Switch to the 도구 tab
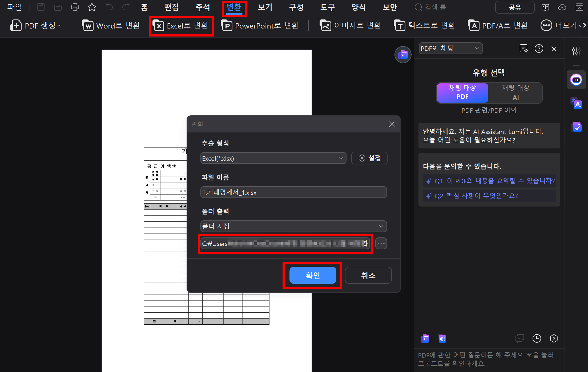The width and height of the screenshot is (588, 372). click(x=328, y=7)
